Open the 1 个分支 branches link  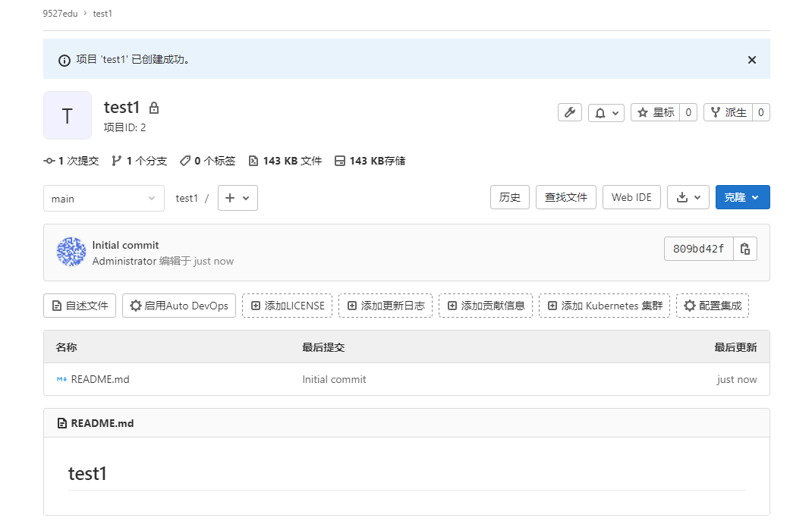pos(140,161)
